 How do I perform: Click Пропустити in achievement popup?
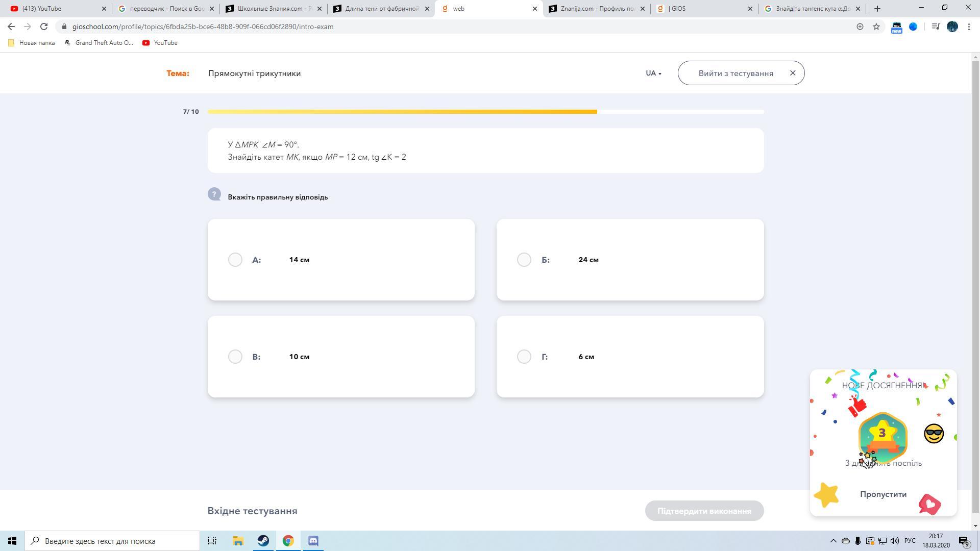coord(883,494)
